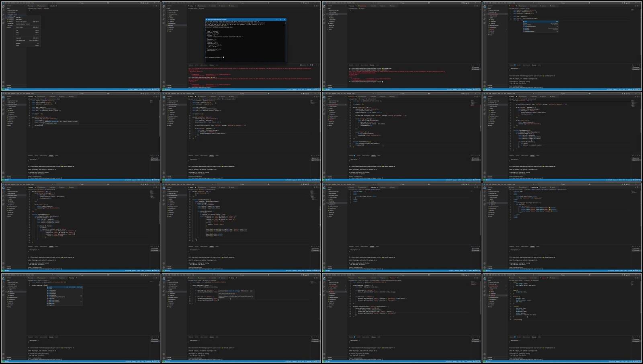Choose Copy Path in the folder context menu

coord(27,38)
